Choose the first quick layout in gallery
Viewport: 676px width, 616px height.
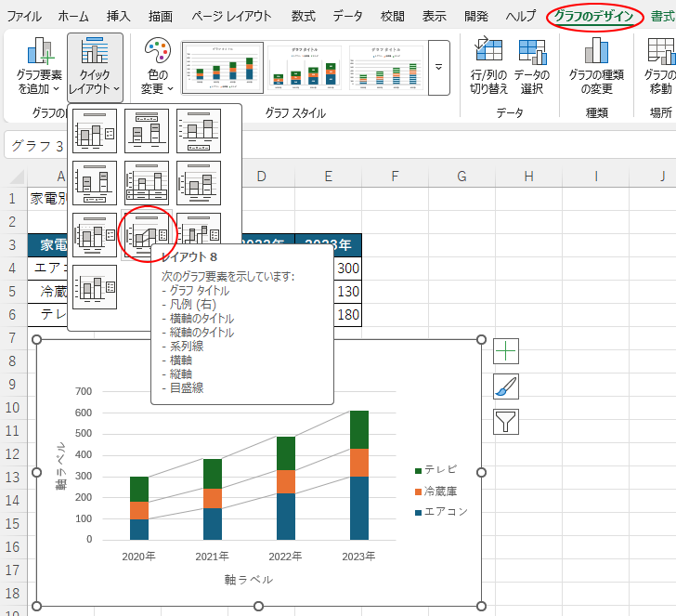point(95,131)
